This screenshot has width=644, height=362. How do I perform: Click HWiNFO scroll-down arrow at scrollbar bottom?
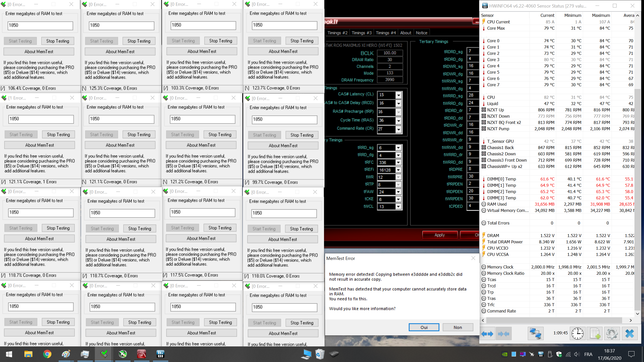coord(637,313)
